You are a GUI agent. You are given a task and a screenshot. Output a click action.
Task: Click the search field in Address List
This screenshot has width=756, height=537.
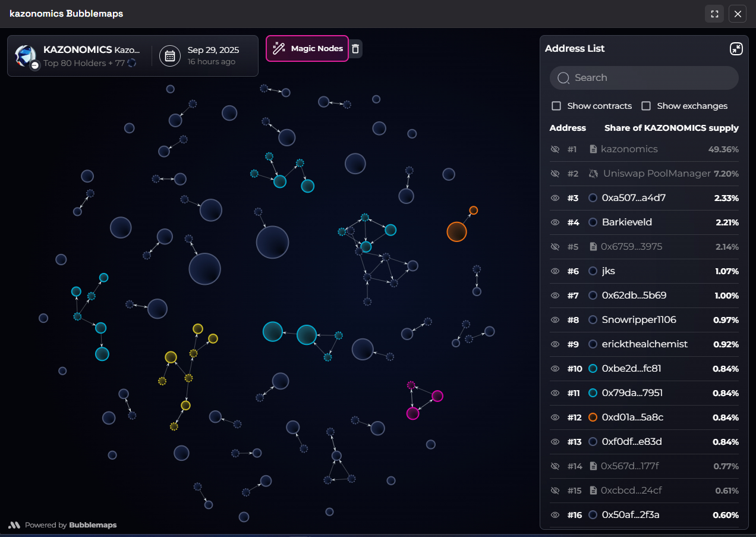(x=644, y=78)
